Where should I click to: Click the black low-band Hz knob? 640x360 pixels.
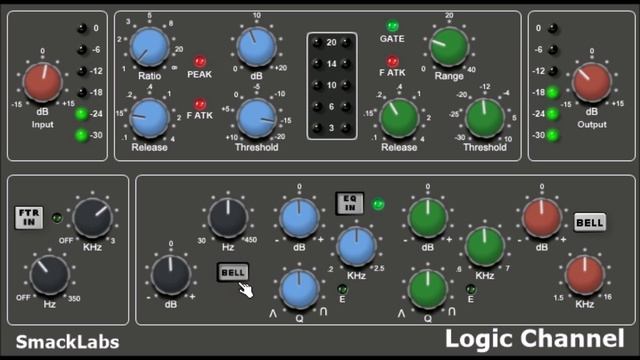(228, 218)
